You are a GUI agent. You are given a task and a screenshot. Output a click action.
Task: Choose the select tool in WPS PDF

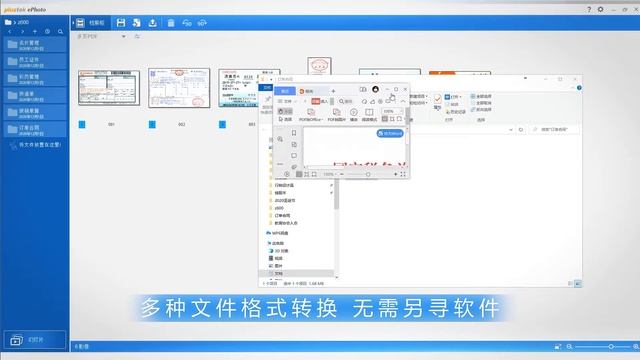pos(285,119)
